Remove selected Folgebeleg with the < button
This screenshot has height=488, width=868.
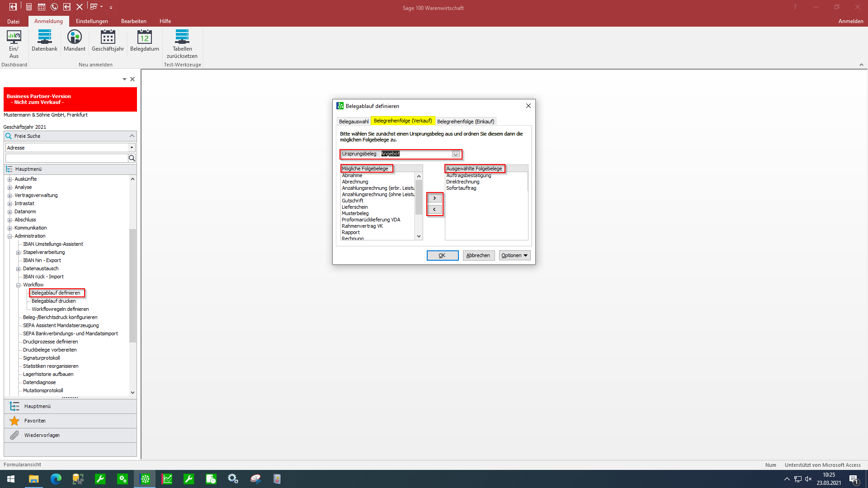click(434, 210)
